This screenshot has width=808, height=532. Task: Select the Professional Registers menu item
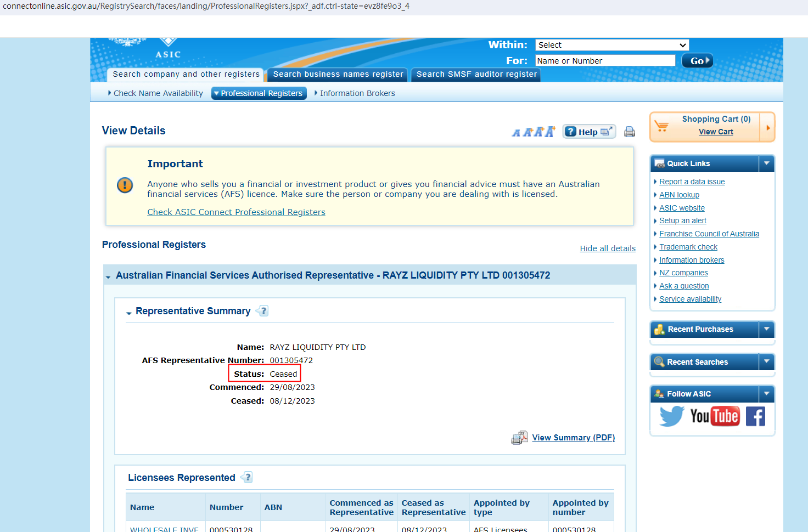tap(259, 93)
